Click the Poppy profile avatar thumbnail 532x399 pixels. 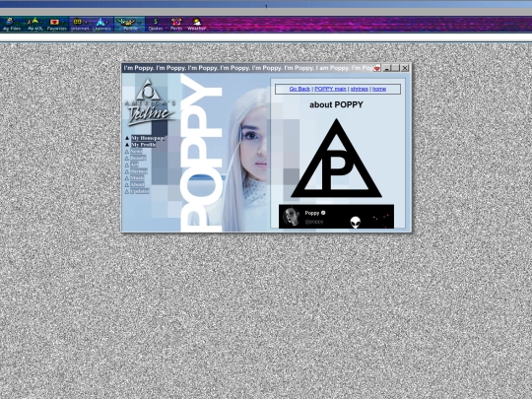point(291,217)
